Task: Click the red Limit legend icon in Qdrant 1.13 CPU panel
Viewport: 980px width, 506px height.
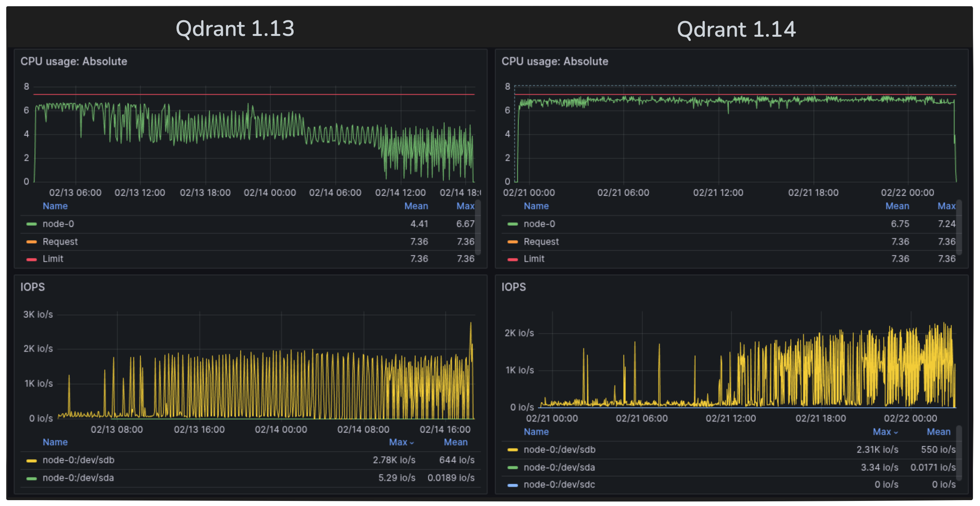Action: [x=32, y=258]
